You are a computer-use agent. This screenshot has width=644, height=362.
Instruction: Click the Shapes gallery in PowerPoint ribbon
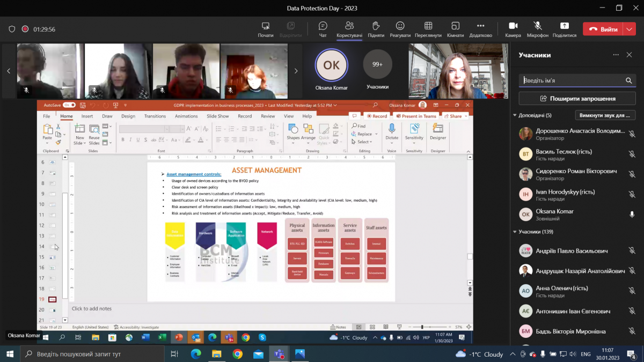[293, 132]
